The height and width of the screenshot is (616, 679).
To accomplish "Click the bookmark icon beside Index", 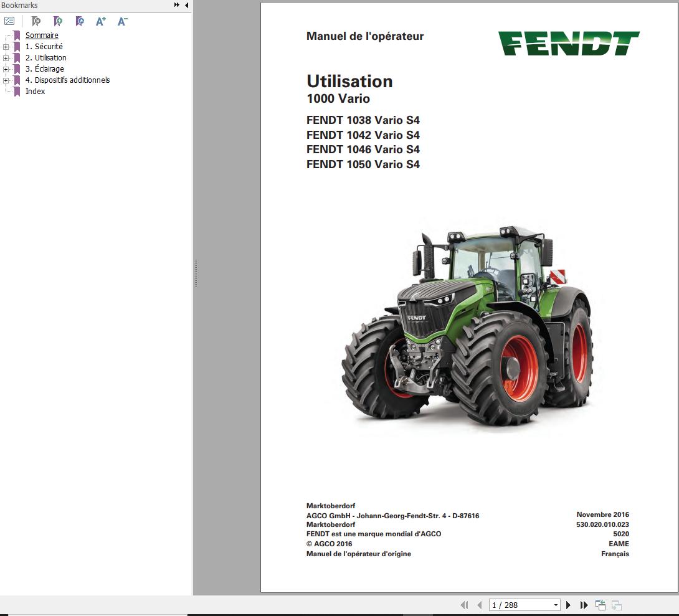I will click(x=17, y=92).
